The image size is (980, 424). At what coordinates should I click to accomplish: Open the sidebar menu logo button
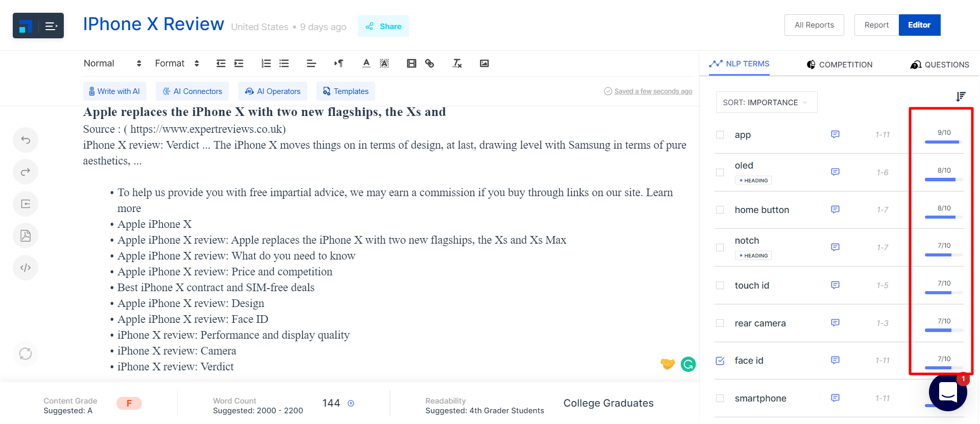[38, 26]
